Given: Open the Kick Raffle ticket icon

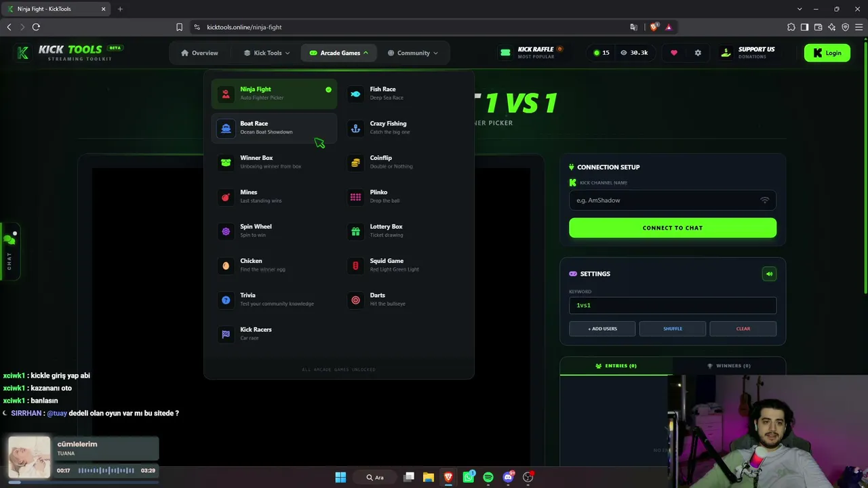Looking at the screenshot, I should click(x=505, y=53).
